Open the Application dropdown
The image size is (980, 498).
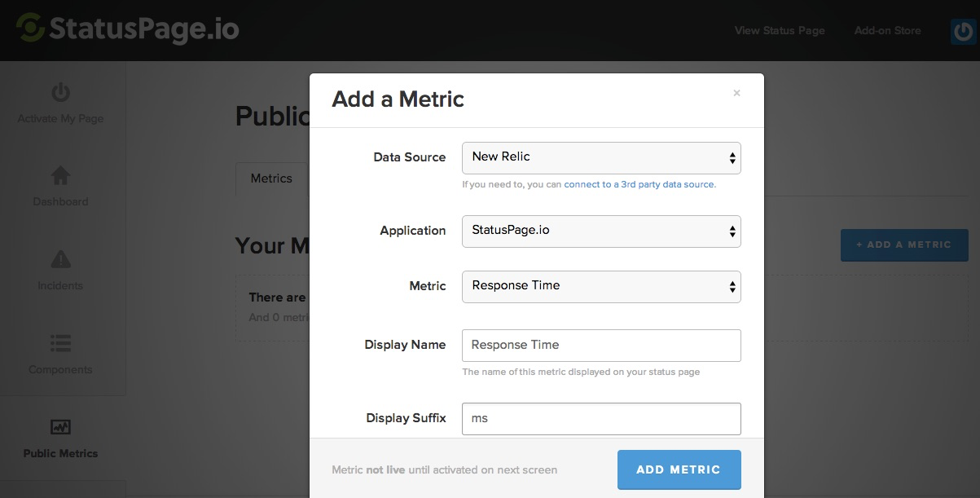[601, 231]
